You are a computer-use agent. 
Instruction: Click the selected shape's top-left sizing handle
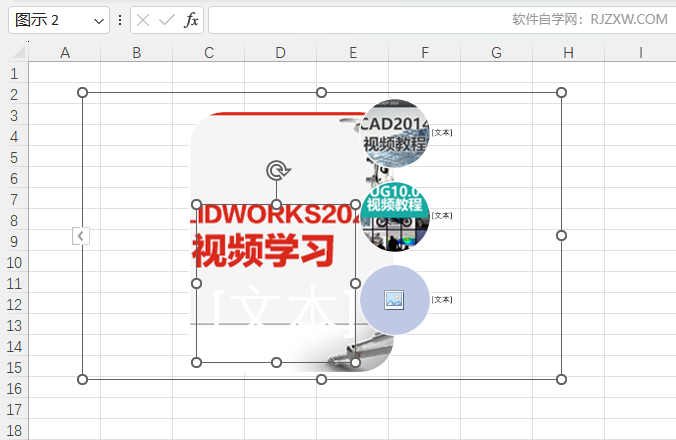196,204
